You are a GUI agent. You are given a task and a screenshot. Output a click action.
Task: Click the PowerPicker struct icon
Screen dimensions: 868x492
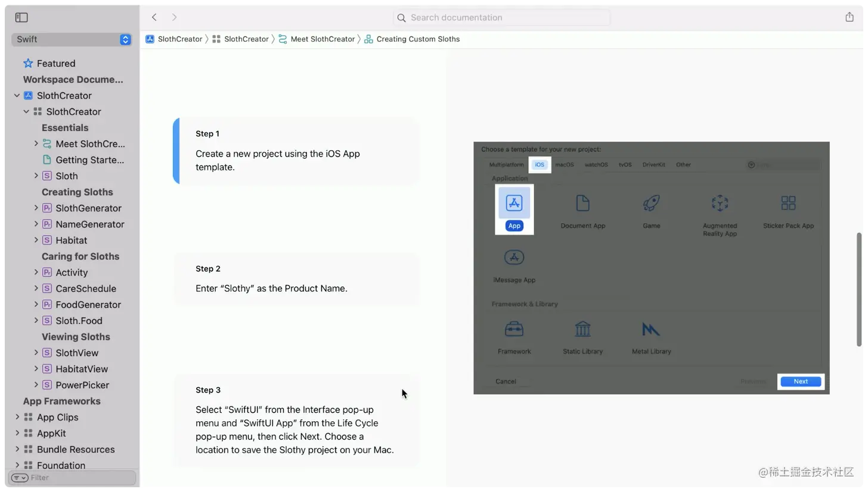click(47, 385)
